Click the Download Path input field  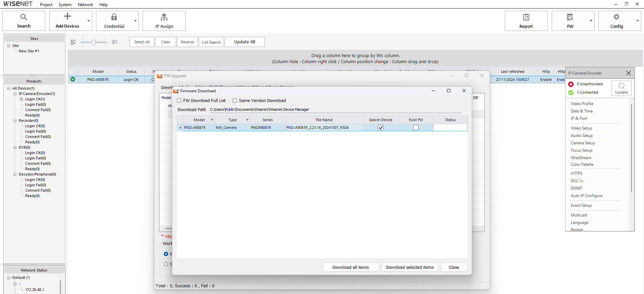[x=335, y=110]
